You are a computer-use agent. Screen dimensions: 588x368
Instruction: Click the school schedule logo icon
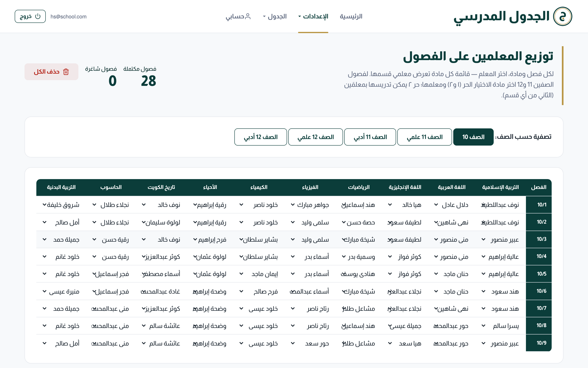[562, 16]
